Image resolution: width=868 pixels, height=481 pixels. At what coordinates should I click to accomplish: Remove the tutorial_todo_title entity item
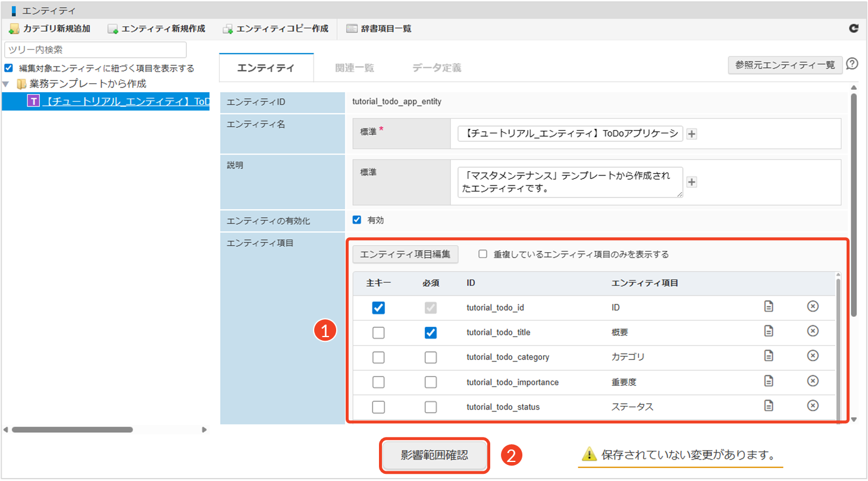[813, 331]
